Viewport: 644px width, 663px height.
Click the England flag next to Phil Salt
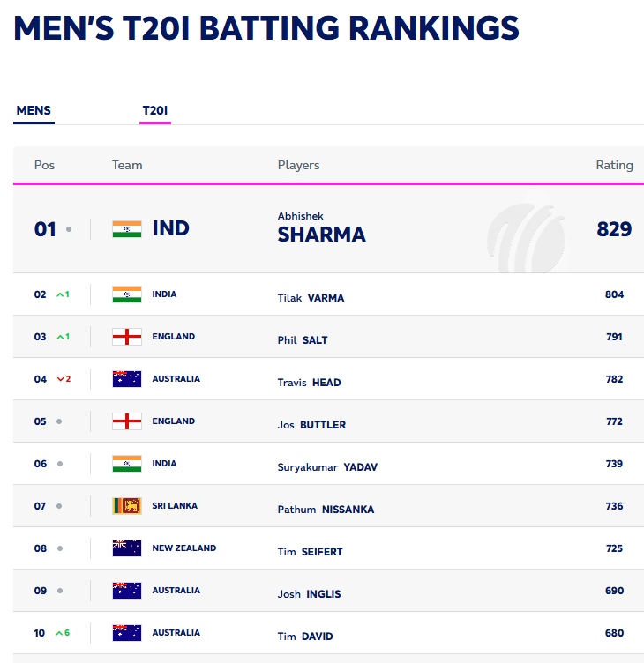[126, 337]
